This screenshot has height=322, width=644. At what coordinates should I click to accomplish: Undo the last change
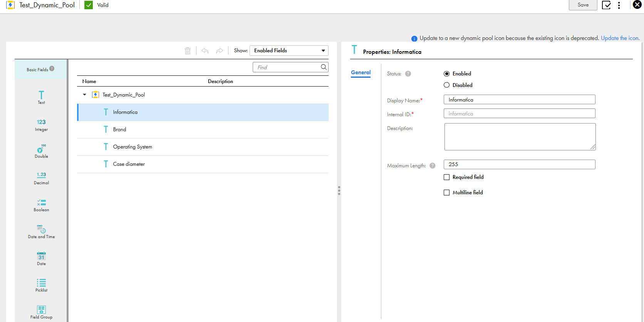tap(205, 51)
